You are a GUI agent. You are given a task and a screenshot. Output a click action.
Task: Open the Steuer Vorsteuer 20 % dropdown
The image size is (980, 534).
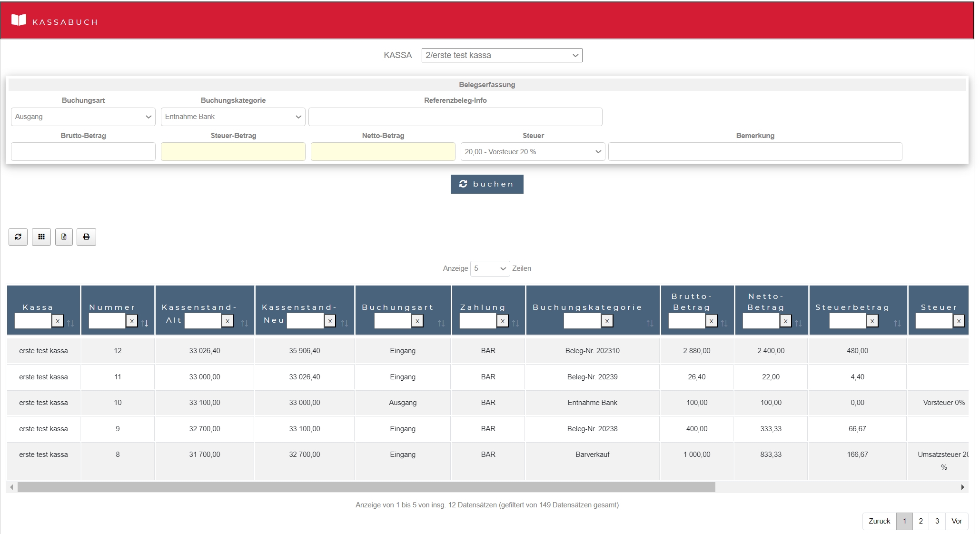point(533,152)
